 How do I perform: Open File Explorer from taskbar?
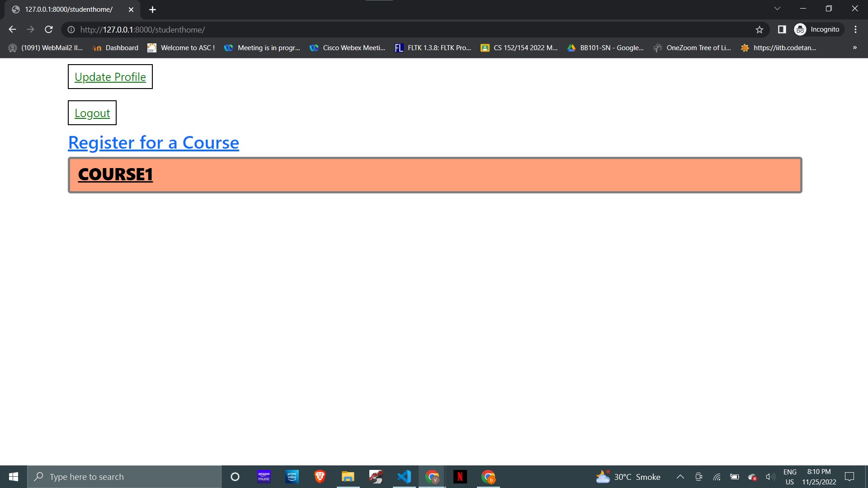point(348,477)
